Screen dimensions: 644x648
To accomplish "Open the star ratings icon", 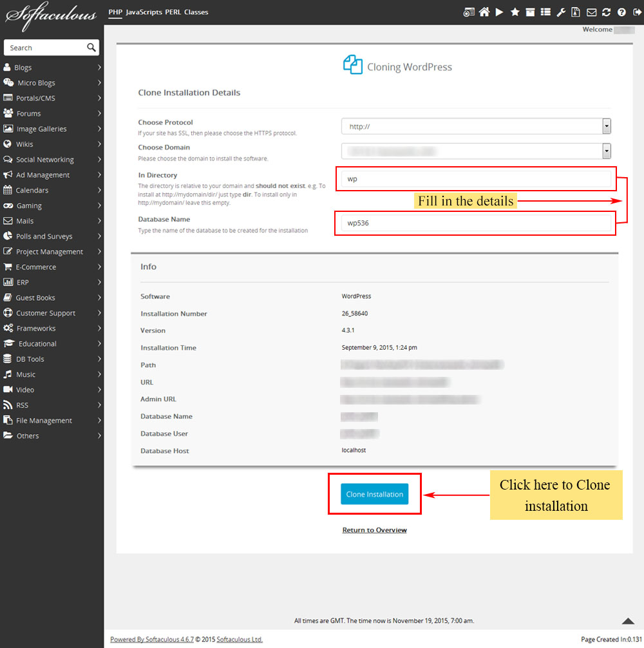I will 515,12.
